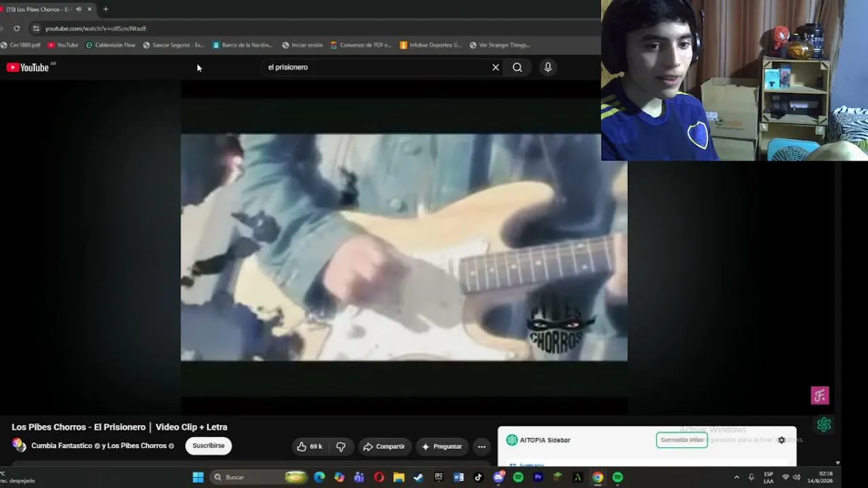
Task: Open the Los Pibes Chorros channel link
Action: 137,446
